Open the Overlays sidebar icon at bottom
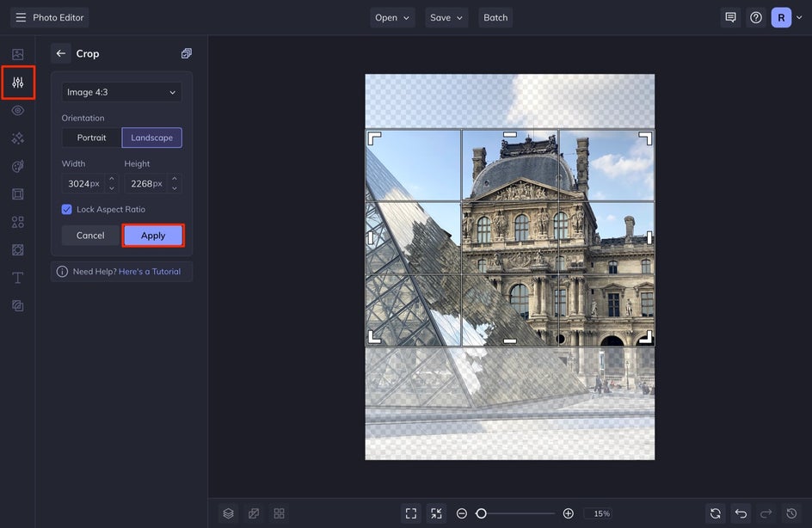812x528 pixels. 17,306
